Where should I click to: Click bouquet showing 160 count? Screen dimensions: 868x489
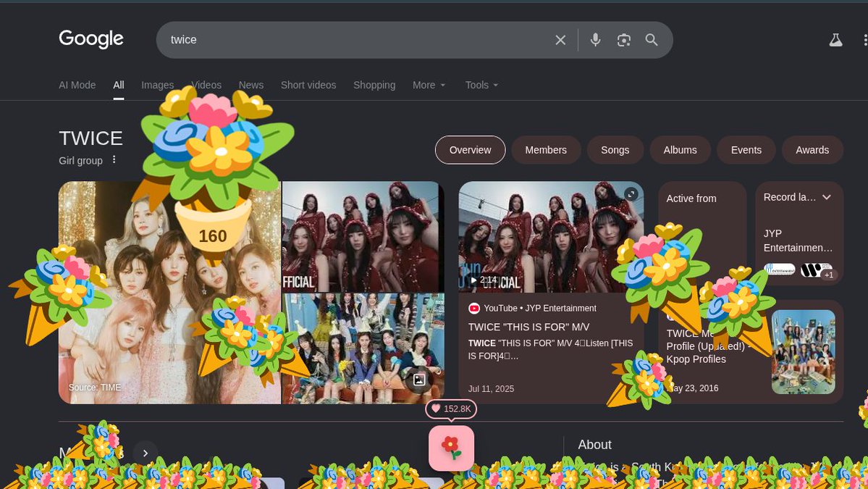click(213, 177)
